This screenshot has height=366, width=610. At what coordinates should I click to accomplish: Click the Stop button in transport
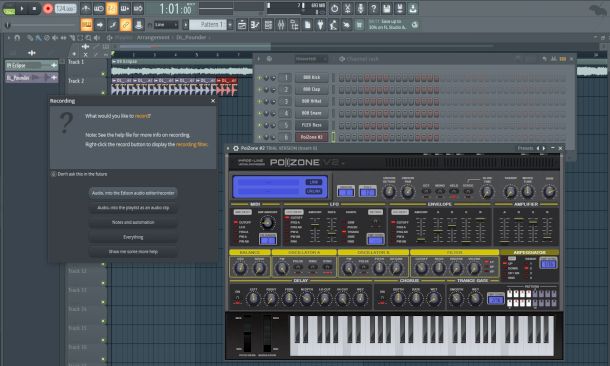click(34, 8)
